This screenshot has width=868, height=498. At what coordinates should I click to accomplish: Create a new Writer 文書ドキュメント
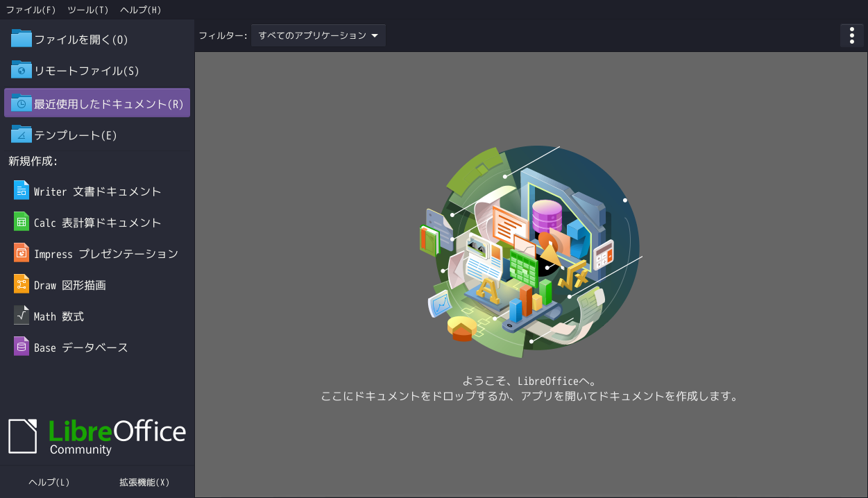[97, 191]
